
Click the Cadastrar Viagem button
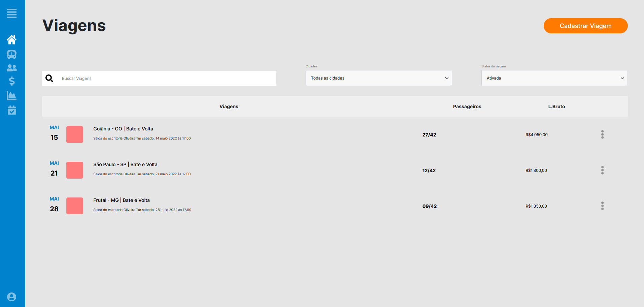point(586,26)
